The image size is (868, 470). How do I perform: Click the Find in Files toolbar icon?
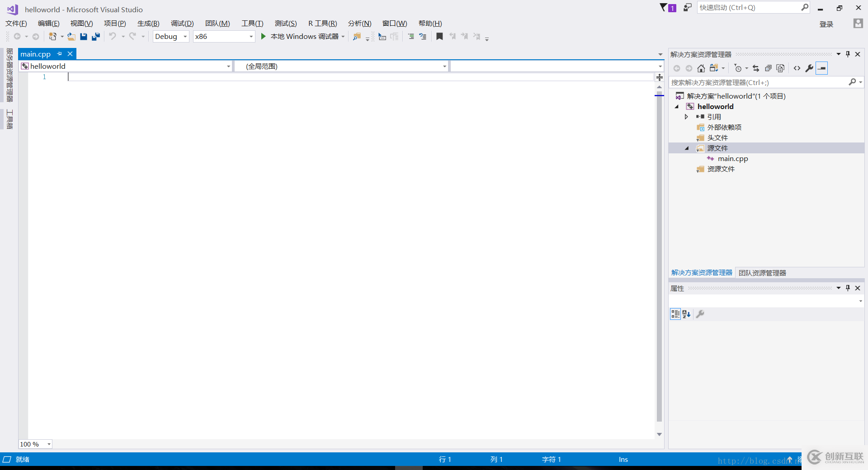point(357,37)
